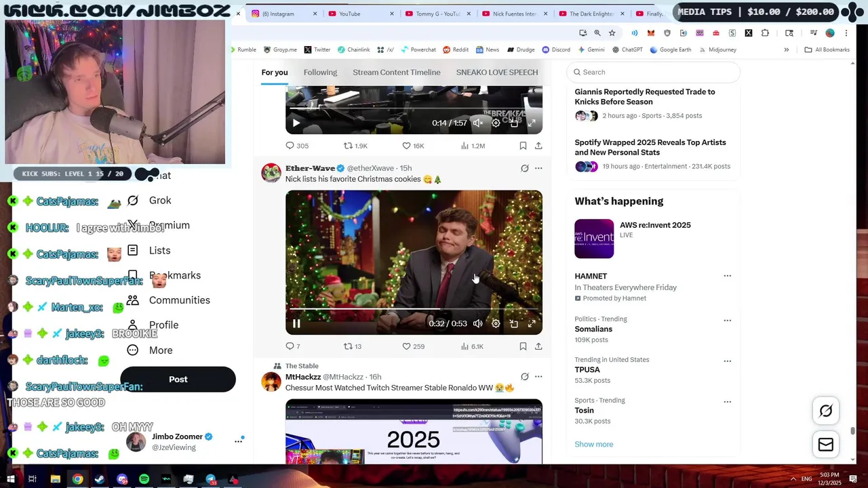Image resolution: width=868 pixels, height=488 pixels.
Task: Repost the post with 1.9K reposts
Action: 355,146
